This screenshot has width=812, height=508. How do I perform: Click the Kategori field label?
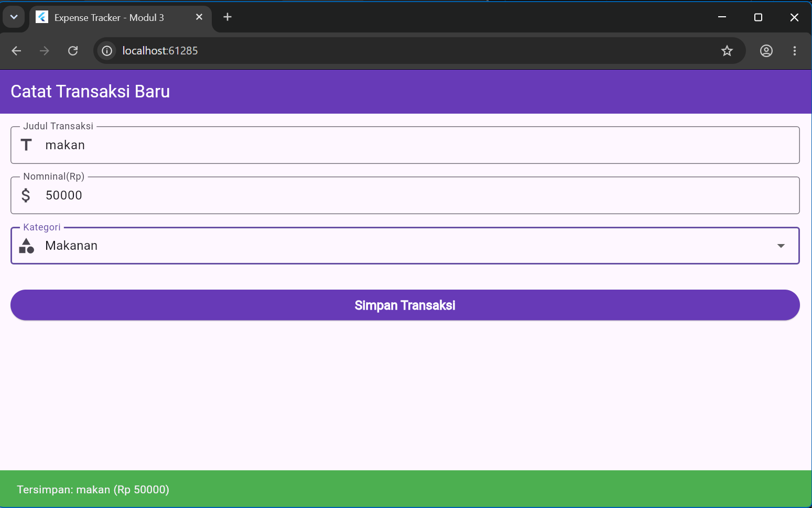pos(42,227)
